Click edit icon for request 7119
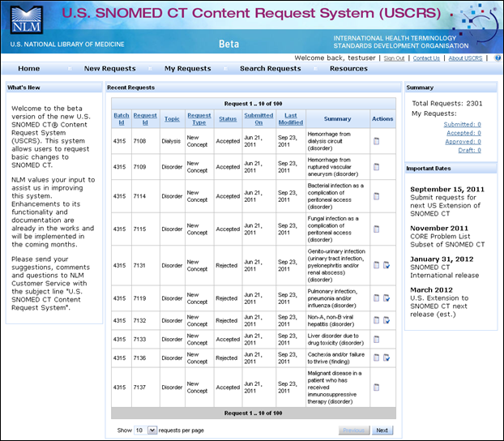 (x=387, y=298)
